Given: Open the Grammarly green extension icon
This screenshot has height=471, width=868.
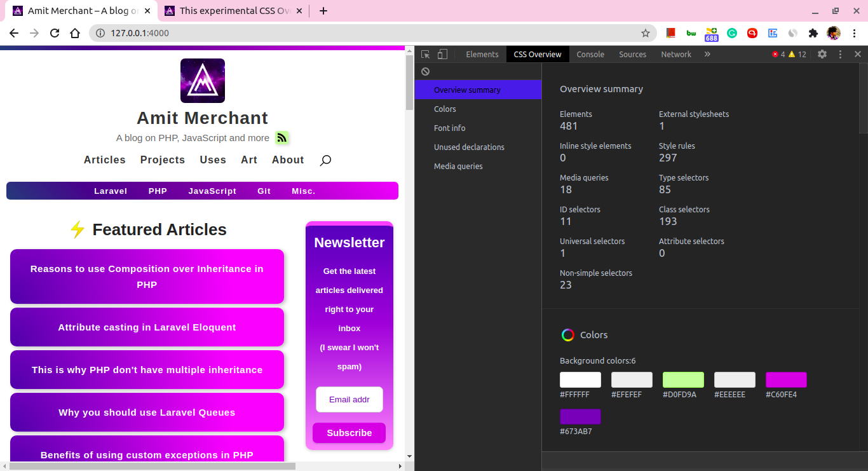Looking at the screenshot, I should click(732, 33).
